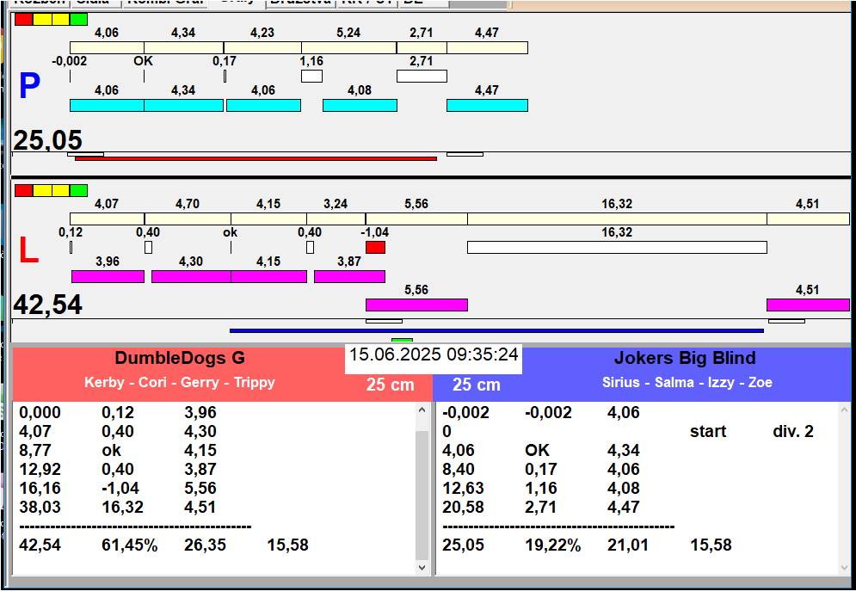856x616 pixels.
Task: Select the cyan 4,34 run bar in lane P
Action: pyautogui.click(x=183, y=106)
